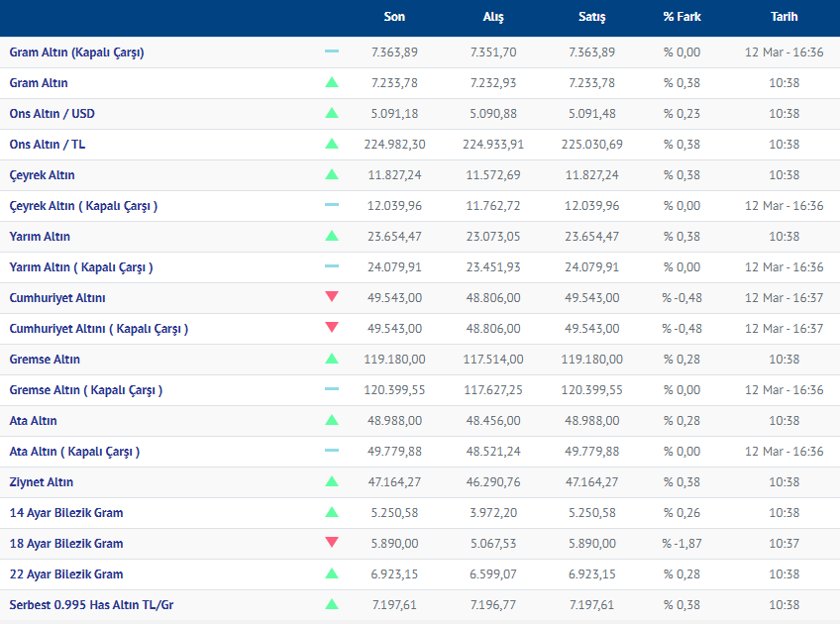The image size is (840, 624).
Task: Click the Alış column header
Action: pyautogui.click(x=493, y=17)
